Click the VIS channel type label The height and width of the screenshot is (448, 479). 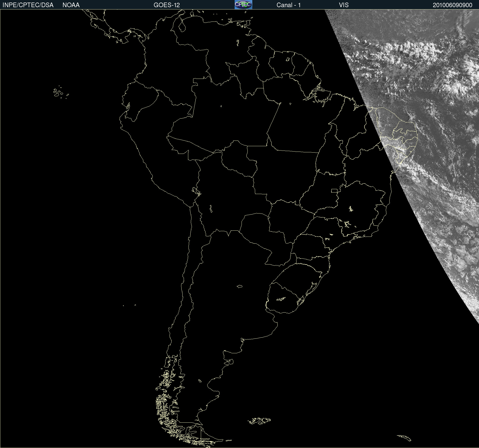pos(344,5)
